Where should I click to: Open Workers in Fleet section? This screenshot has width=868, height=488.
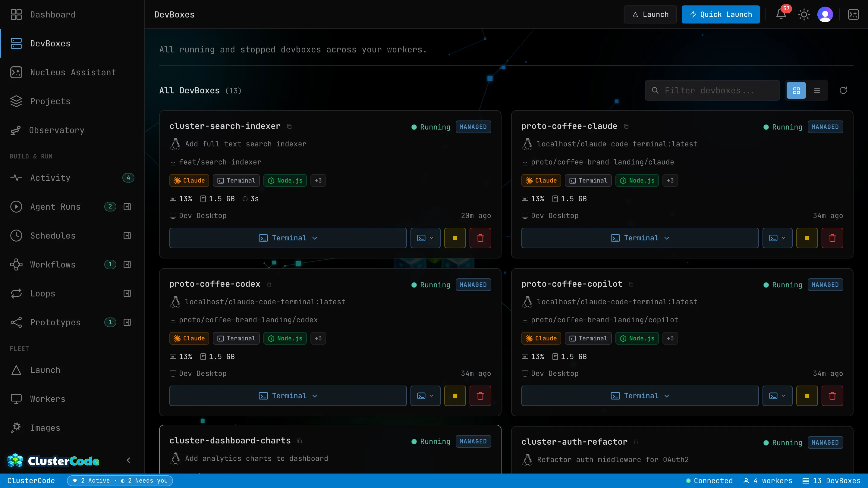click(72, 399)
